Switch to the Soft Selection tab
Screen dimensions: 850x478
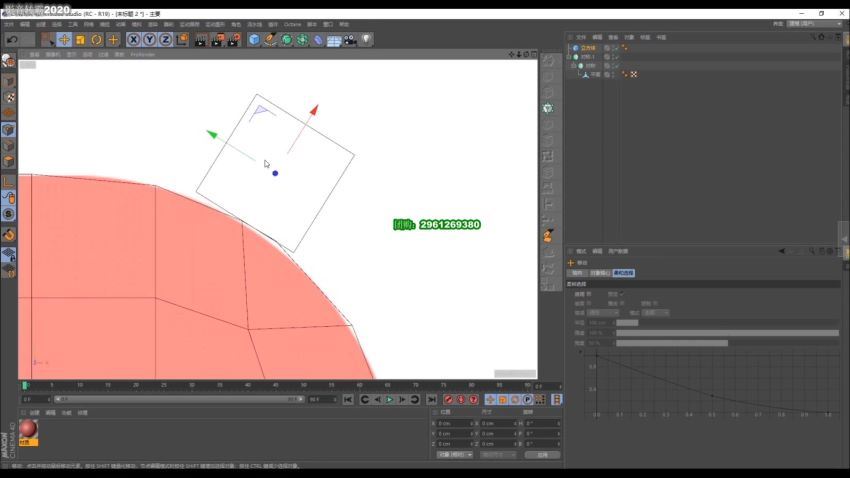point(623,272)
